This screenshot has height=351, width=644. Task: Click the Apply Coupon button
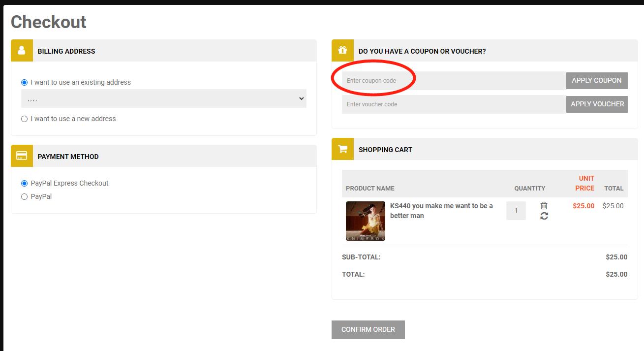597,80
